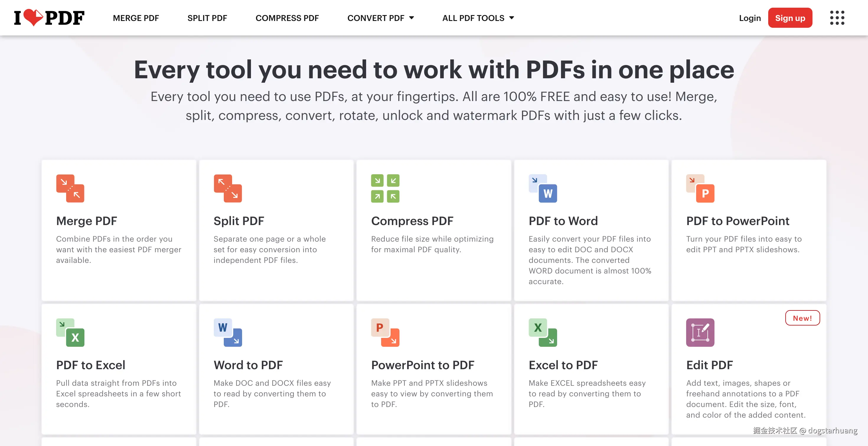Click the PDF to Word icon
Viewport: 868px width, 446px height.
tap(543, 188)
